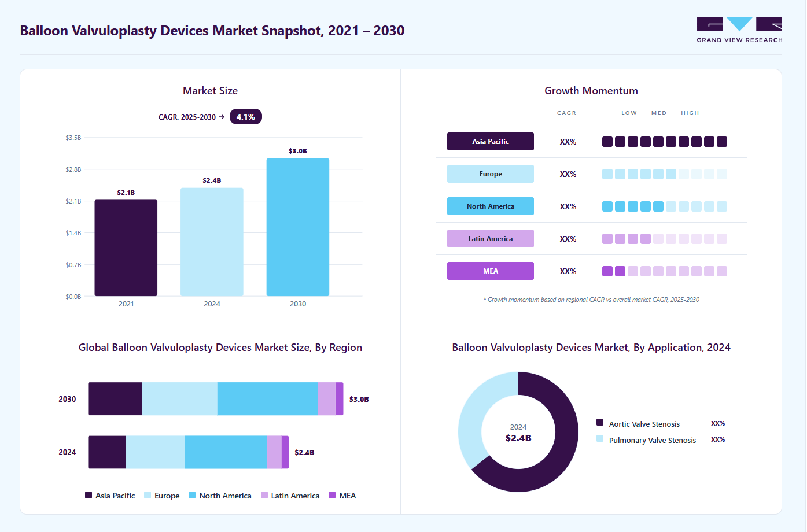Image resolution: width=807 pixels, height=532 pixels.
Task: Click the $2.4B value in donut center
Action: click(518, 438)
